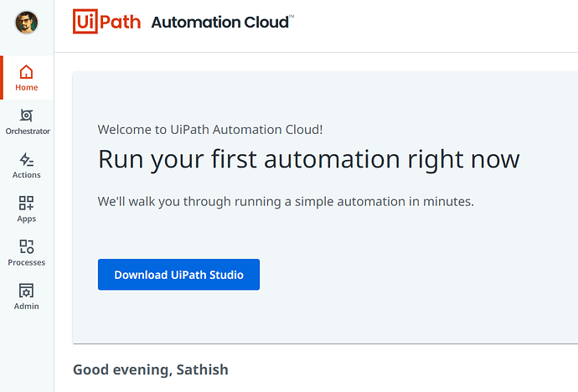
Task: Select the Admin text label
Action: click(x=27, y=307)
